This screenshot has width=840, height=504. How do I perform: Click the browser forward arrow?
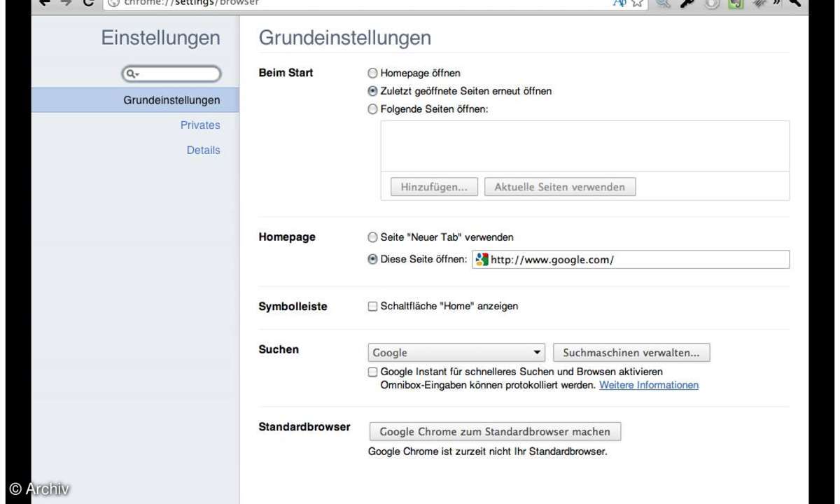(x=67, y=3)
